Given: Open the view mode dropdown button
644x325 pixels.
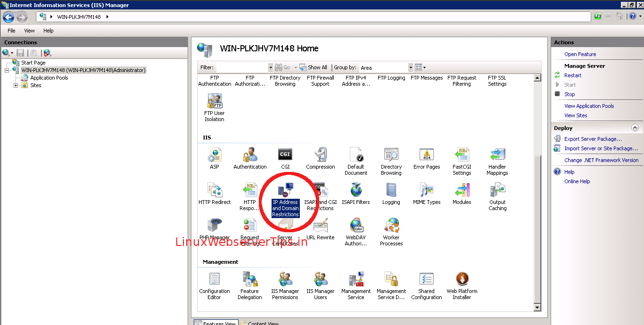Looking at the screenshot, I should (421, 67).
